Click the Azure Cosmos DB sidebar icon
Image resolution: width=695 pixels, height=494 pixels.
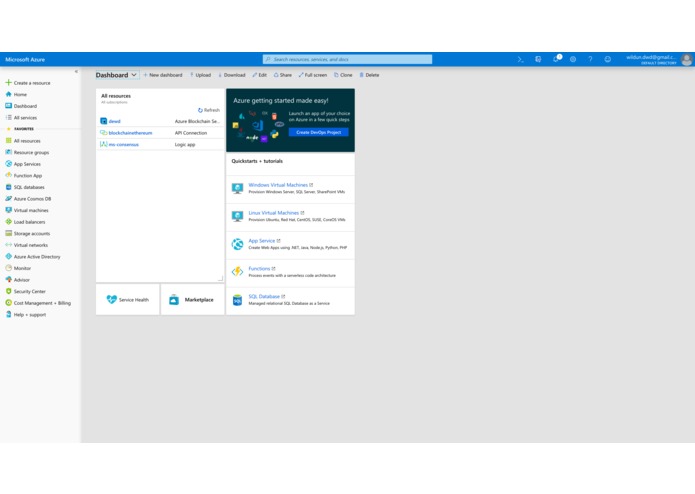click(8, 198)
